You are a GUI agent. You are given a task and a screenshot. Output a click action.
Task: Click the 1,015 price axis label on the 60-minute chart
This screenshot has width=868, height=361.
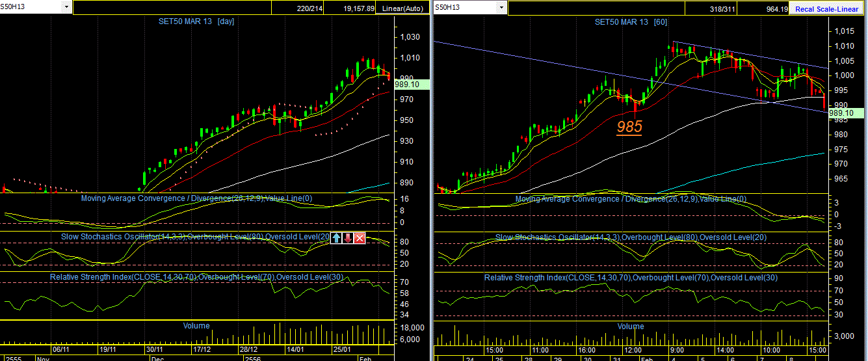pos(845,31)
